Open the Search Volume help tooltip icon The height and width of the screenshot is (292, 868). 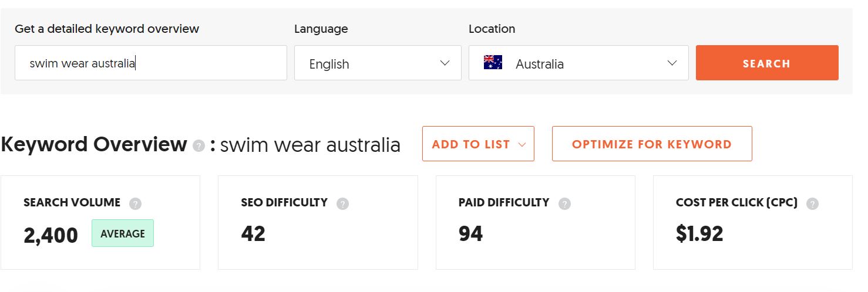tap(136, 204)
